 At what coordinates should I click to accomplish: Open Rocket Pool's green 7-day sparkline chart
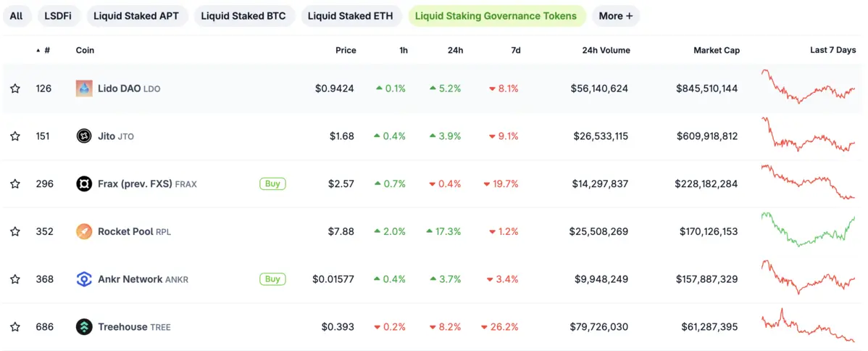point(808,230)
